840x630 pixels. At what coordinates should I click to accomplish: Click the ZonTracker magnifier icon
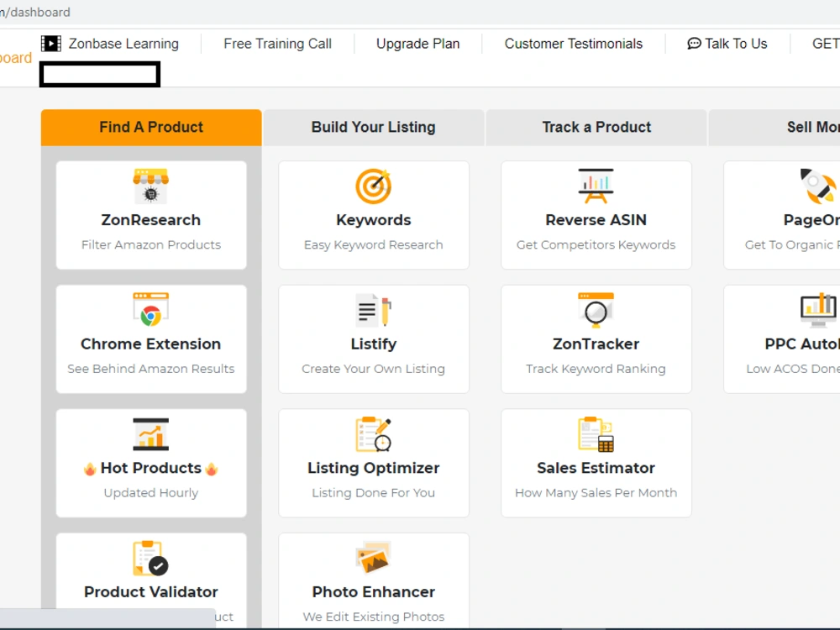click(596, 310)
